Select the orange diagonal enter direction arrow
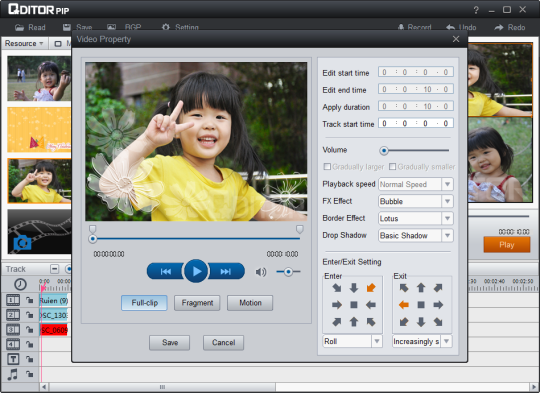 (x=371, y=288)
